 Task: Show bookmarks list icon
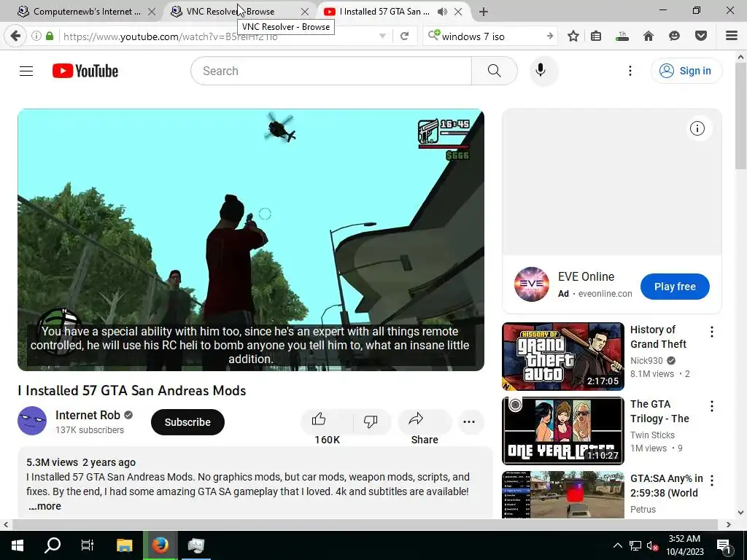point(595,36)
